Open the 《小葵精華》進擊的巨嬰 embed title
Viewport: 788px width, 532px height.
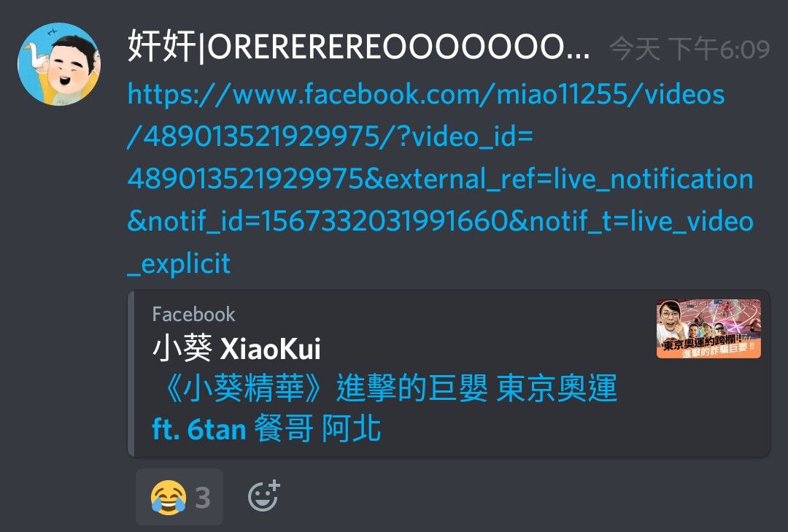pos(385,408)
